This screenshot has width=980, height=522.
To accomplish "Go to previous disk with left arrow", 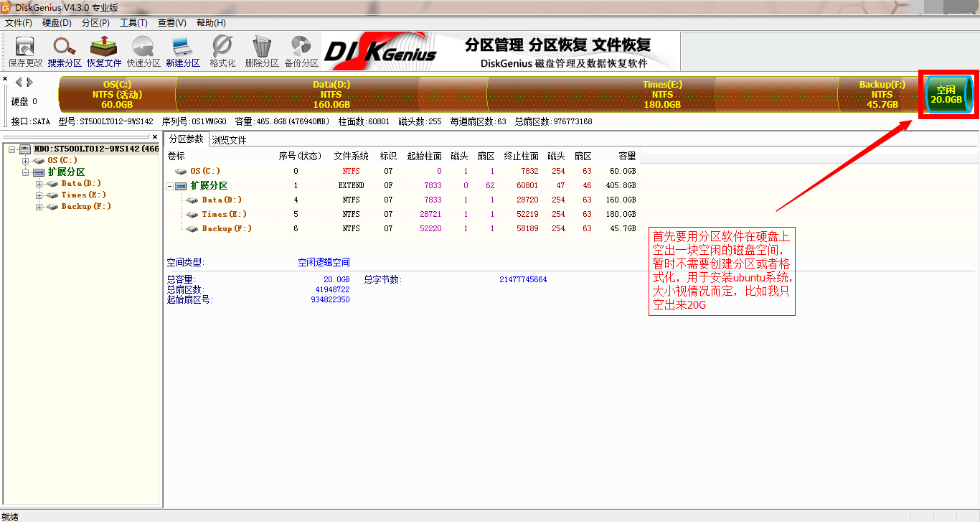I will 19,83.
